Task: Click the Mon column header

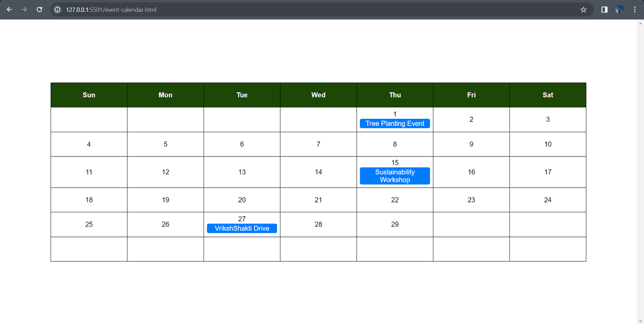Action: click(x=165, y=95)
